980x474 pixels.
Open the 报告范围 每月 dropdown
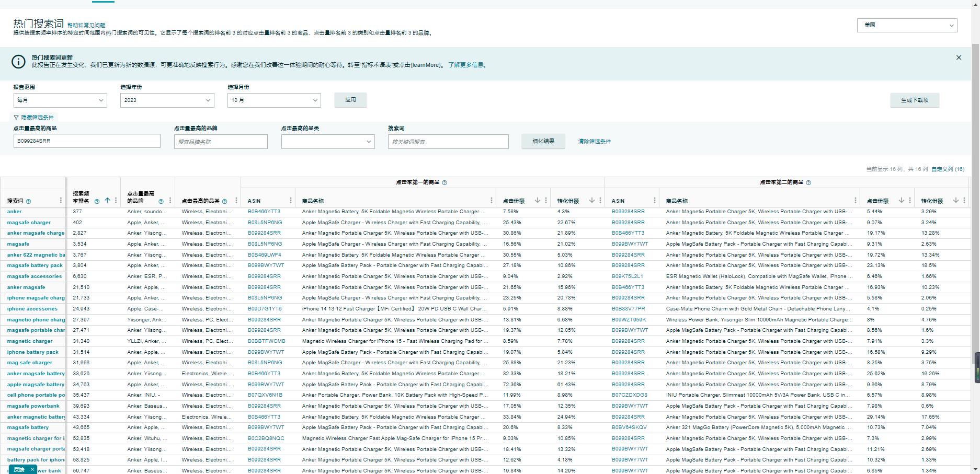click(x=60, y=100)
